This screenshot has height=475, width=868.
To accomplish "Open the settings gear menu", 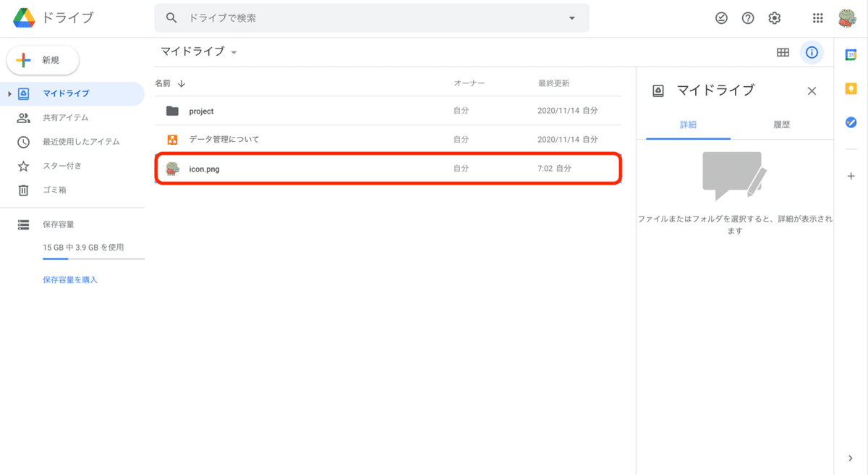I will tap(773, 18).
